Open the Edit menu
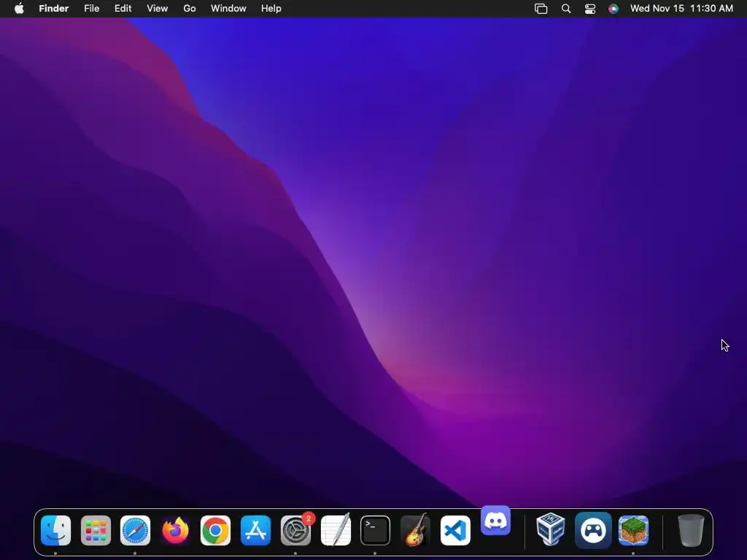The width and height of the screenshot is (747, 560). pyautogui.click(x=123, y=9)
